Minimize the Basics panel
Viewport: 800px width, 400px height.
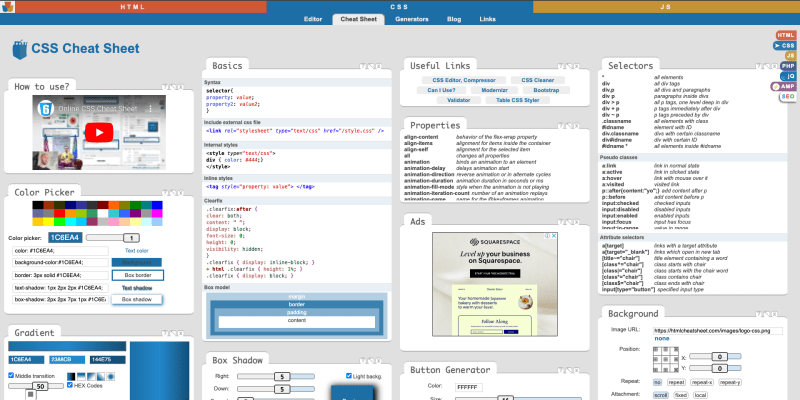click(x=371, y=66)
